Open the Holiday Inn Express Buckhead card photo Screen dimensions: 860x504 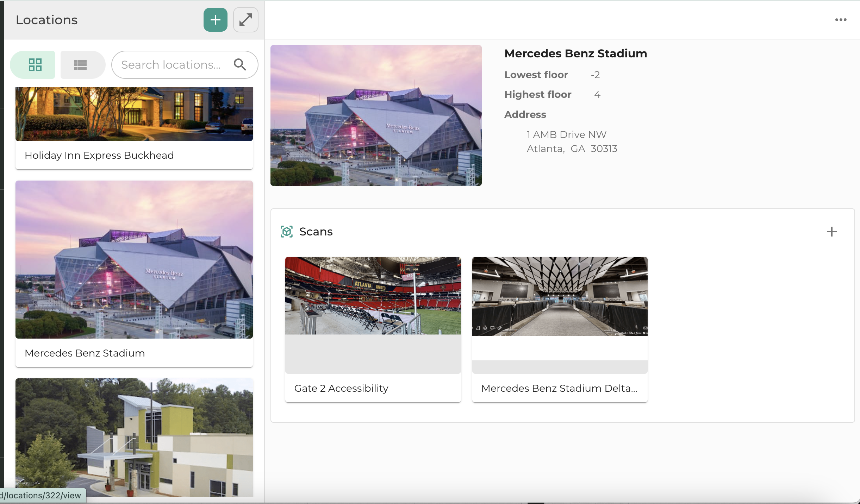click(134, 114)
